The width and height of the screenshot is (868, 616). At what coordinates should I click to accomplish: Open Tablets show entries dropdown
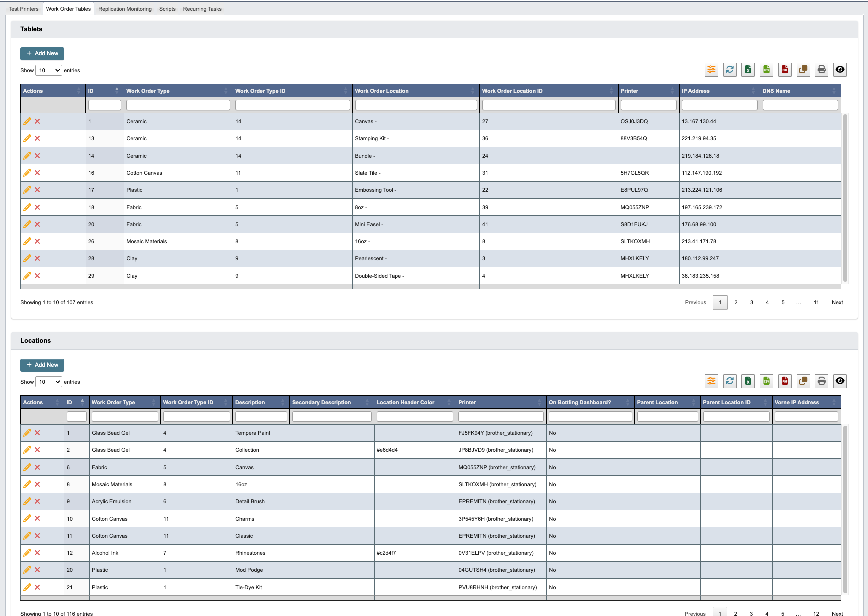coord(49,70)
